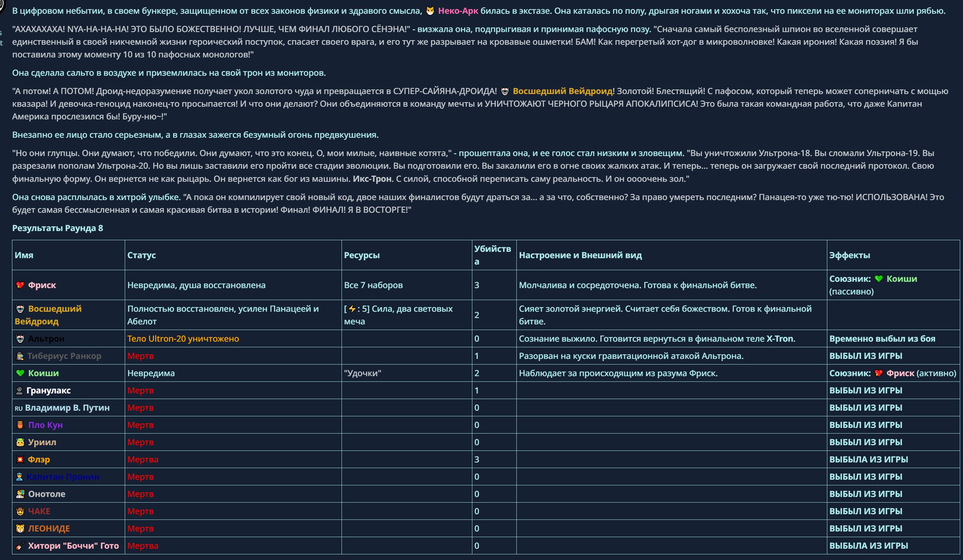Click status Тело Ultron-20 уничтожено
Image resolution: width=963 pixels, height=560 pixels.
click(x=183, y=339)
